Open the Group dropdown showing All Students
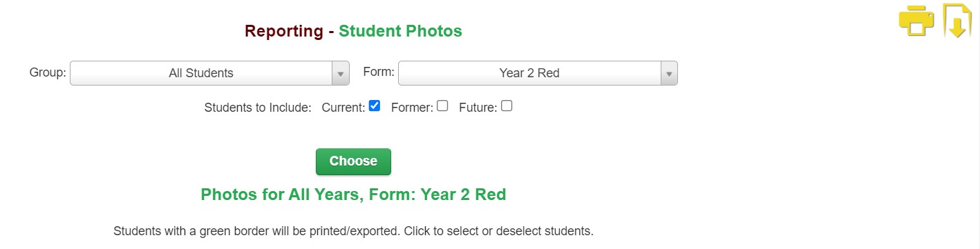 (209, 73)
